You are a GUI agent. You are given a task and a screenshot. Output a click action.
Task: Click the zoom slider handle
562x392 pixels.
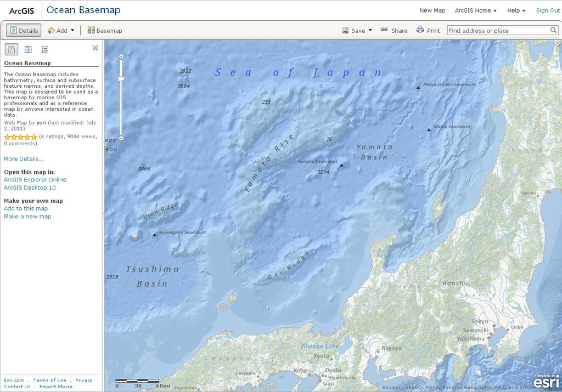click(121, 78)
